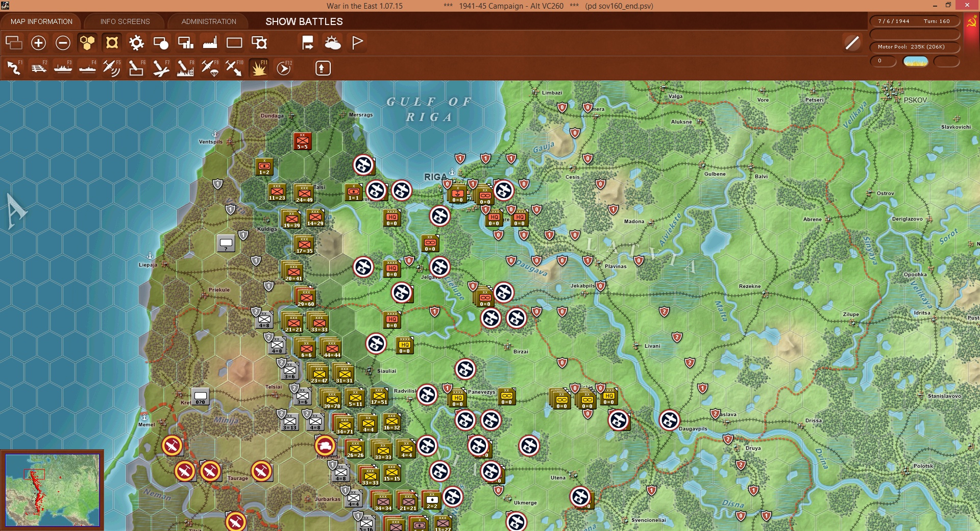Screen dimensions: 980x531
Task: Select the F9 air transport mode
Action: (x=210, y=68)
